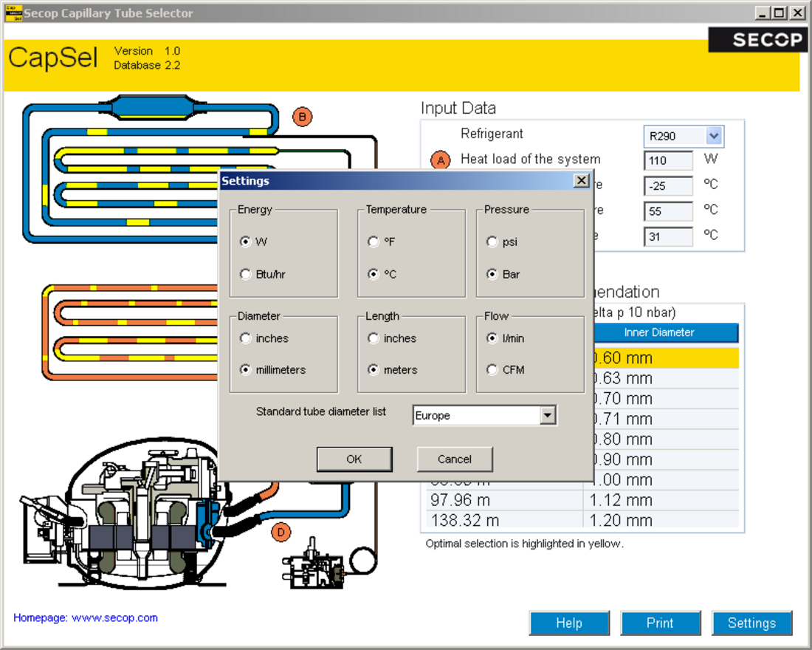The height and width of the screenshot is (650, 812).
Task: Close the Settings dialog with X
Action: point(582,180)
